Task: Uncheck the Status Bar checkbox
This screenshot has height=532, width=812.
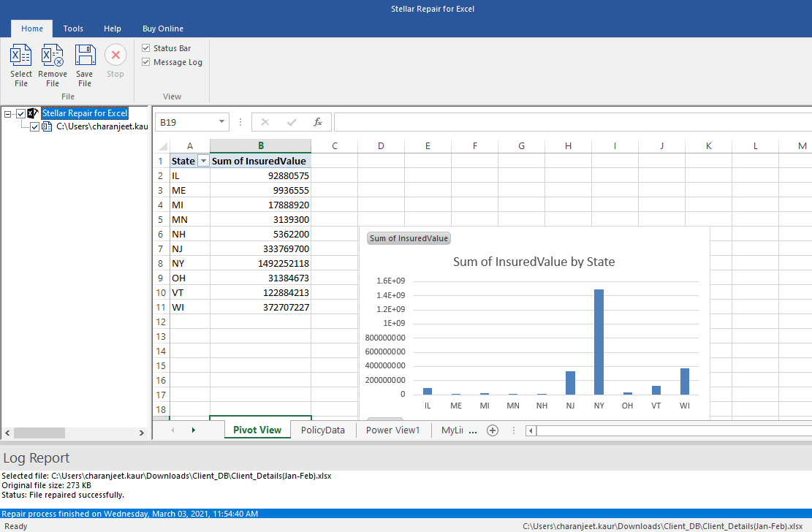Action: pos(146,48)
